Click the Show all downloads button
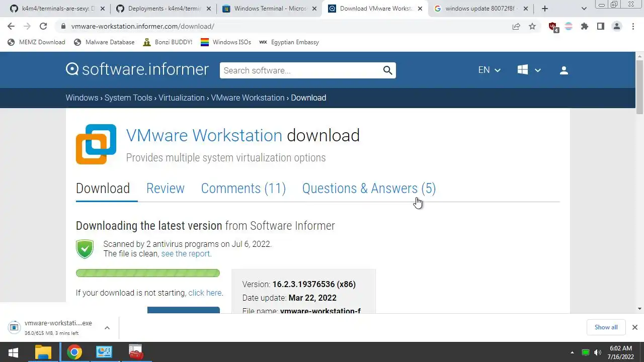Image resolution: width=644 pixels, height=362 pixels. tap(606, 327)
